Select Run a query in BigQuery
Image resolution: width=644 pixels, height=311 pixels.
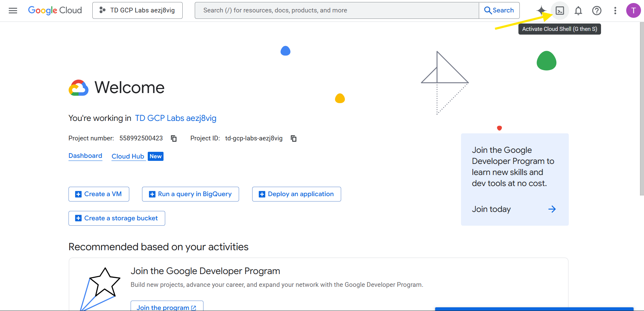[190, 194]
